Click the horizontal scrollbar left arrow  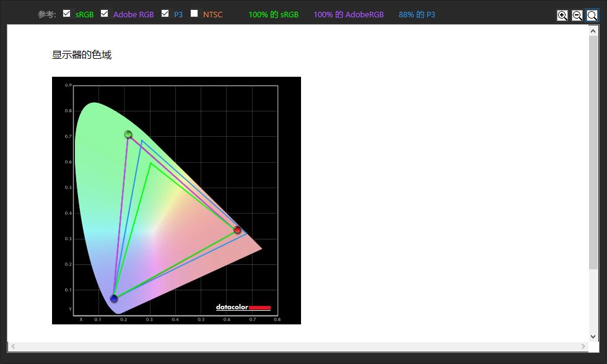point(12,346)
